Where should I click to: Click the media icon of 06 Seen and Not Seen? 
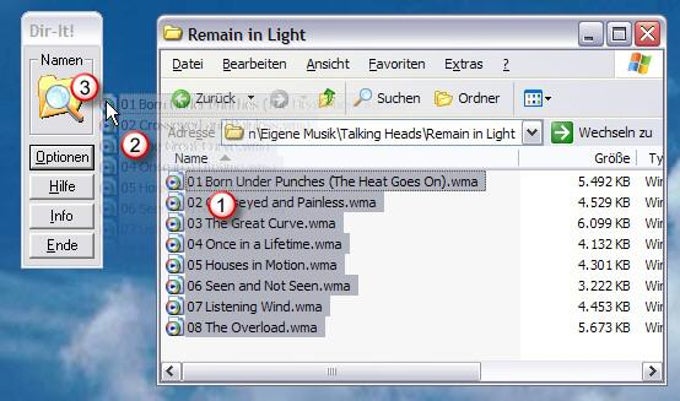[x=174, y=286]
